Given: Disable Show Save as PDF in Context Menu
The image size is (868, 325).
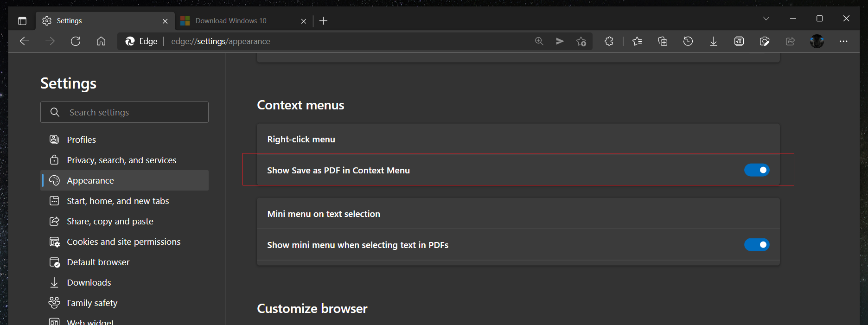Looking at the screenshot, I should pos(756,170).
